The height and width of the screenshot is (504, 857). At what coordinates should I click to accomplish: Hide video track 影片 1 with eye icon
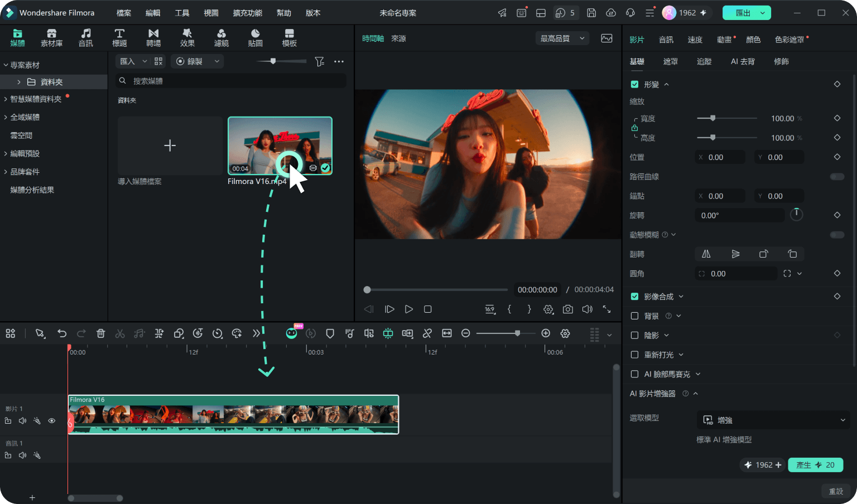point(52,421)
